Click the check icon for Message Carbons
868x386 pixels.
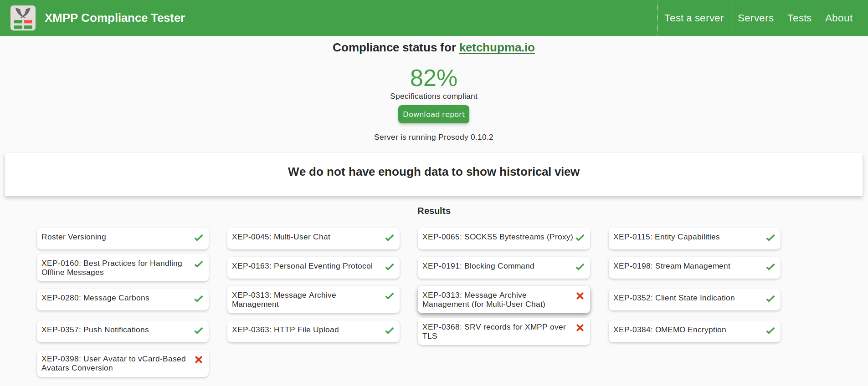point(199,299)
